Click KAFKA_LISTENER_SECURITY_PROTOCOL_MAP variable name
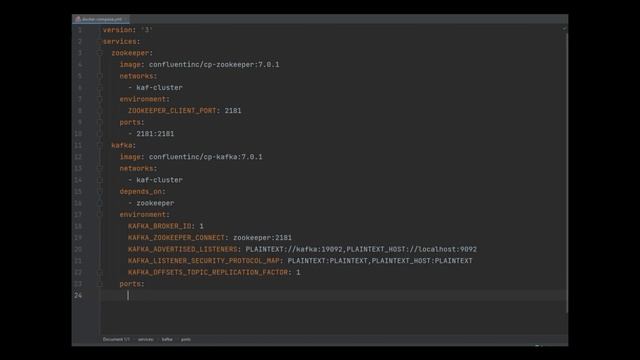Image resolution: width=640 pixels, height=360 pixels. coord(203,261)
